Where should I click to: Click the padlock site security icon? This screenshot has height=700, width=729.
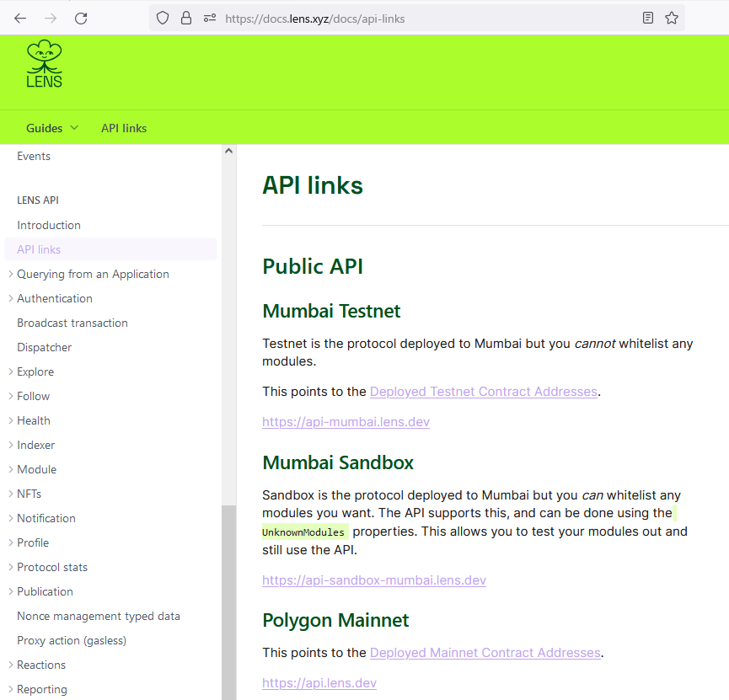(x=186, y=18)
